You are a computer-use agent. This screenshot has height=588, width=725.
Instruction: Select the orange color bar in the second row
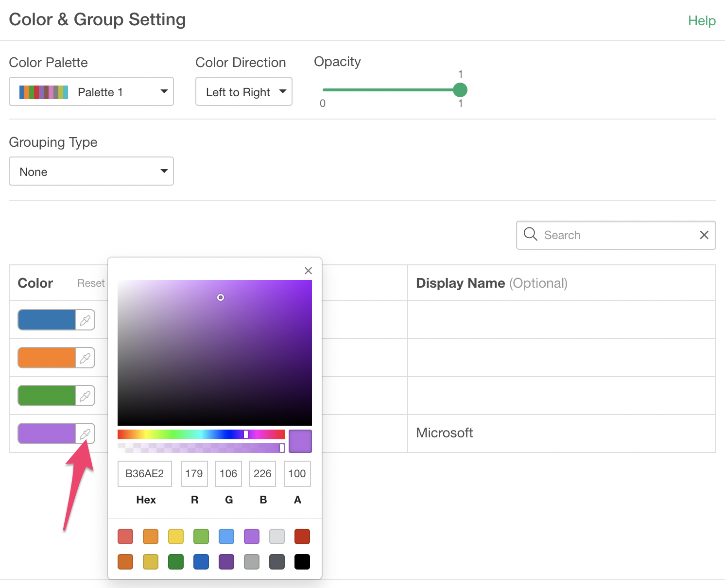[47, 358]
